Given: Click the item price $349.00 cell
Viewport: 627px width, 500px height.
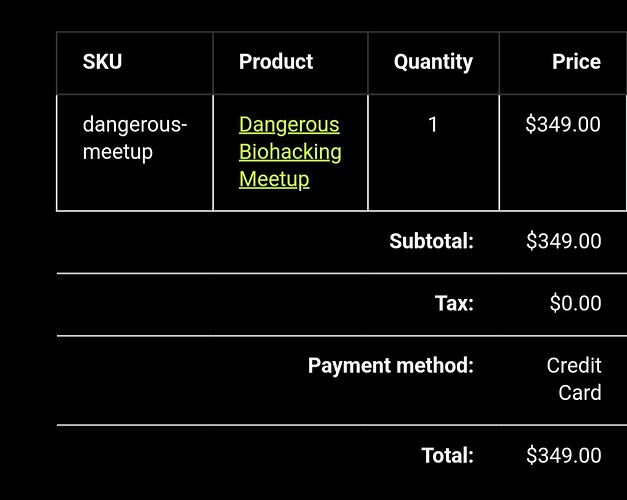Looking at the screenshot, I should 563,124.
